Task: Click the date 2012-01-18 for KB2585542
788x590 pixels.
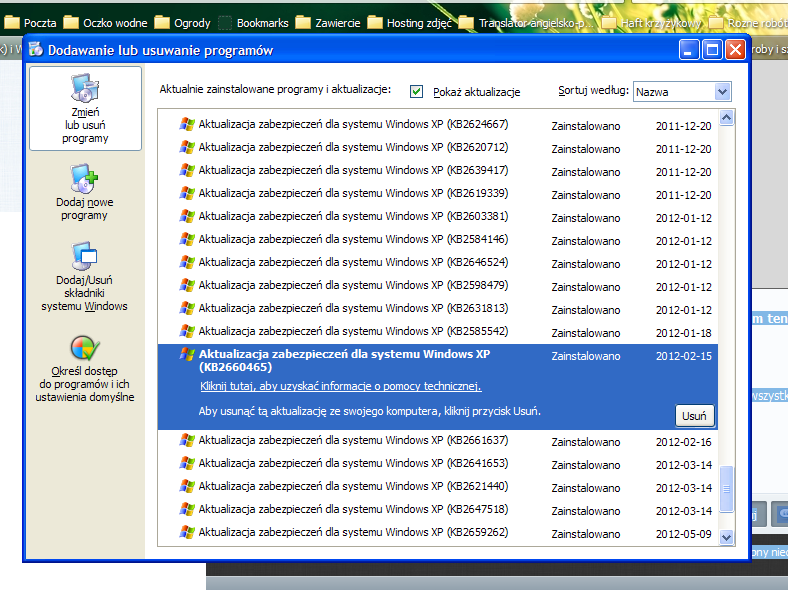Action: tap(683, 333)
